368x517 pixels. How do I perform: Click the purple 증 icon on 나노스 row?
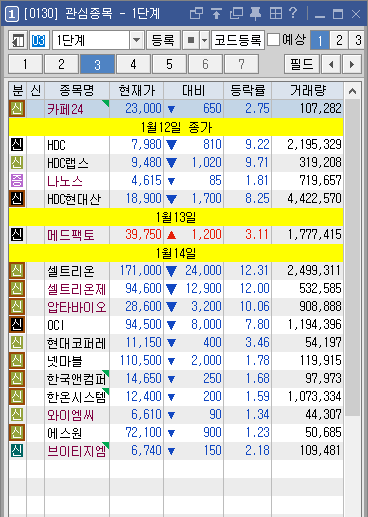[x=17, y=181]
